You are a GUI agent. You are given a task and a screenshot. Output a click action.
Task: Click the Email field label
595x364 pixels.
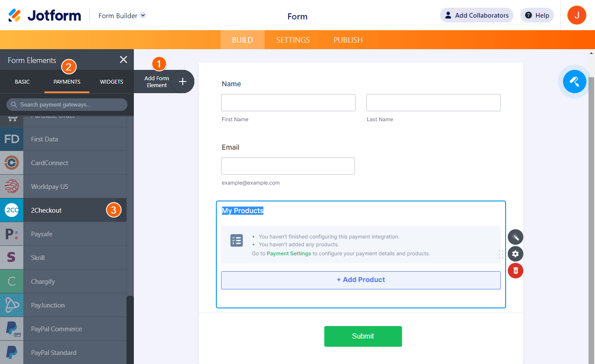point(231,147)
